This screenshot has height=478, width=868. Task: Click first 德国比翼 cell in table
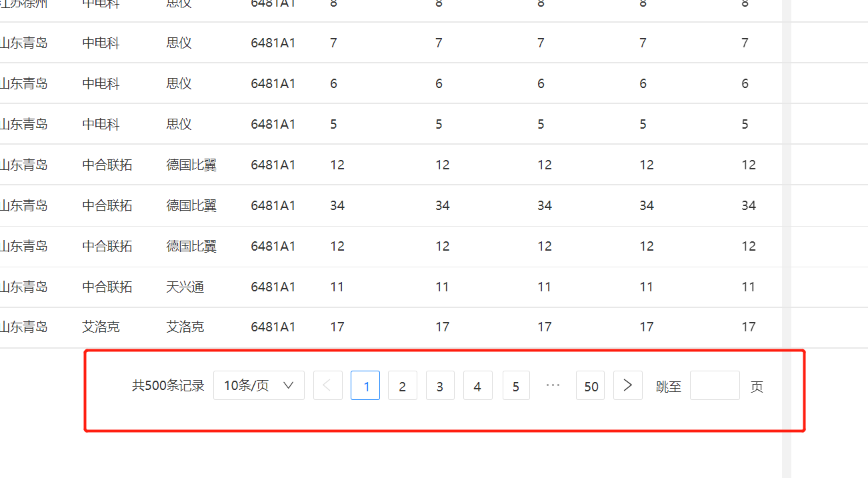coord(191,165)
